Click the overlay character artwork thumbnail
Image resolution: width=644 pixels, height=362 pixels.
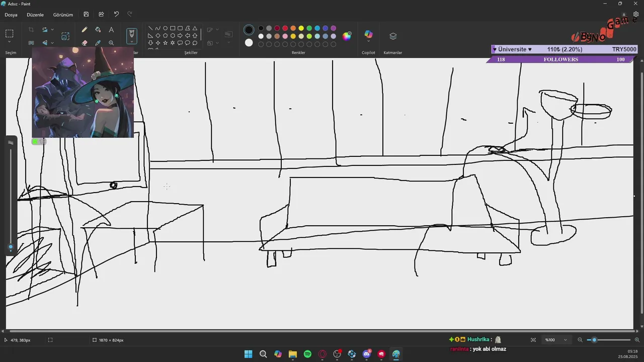[x=83, y=93]
